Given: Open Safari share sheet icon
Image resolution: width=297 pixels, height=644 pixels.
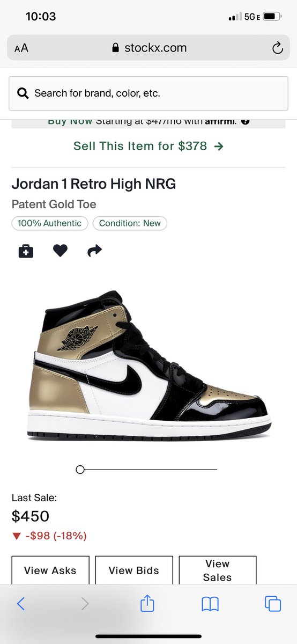Looking at the screenshot, I should pyautogui.click(x=147, y=603).
